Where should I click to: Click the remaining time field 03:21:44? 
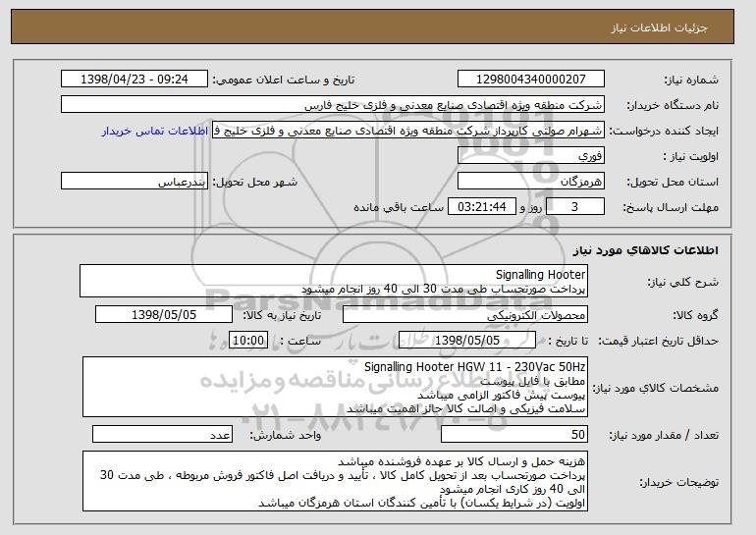click(x=482, y=207)
